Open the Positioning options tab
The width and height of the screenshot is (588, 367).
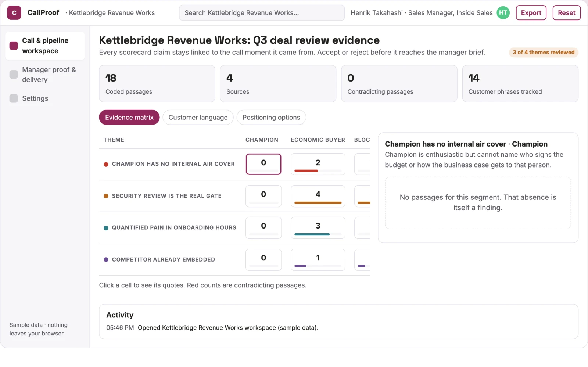click(271, 118)
